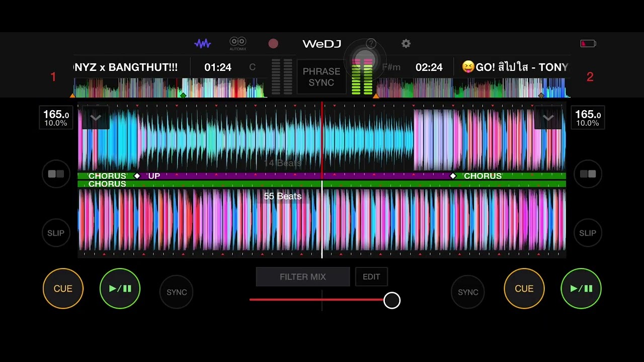Tap the WeDJ logo
This screenshot has width=644, height=362.
click(x=322, y=44)
